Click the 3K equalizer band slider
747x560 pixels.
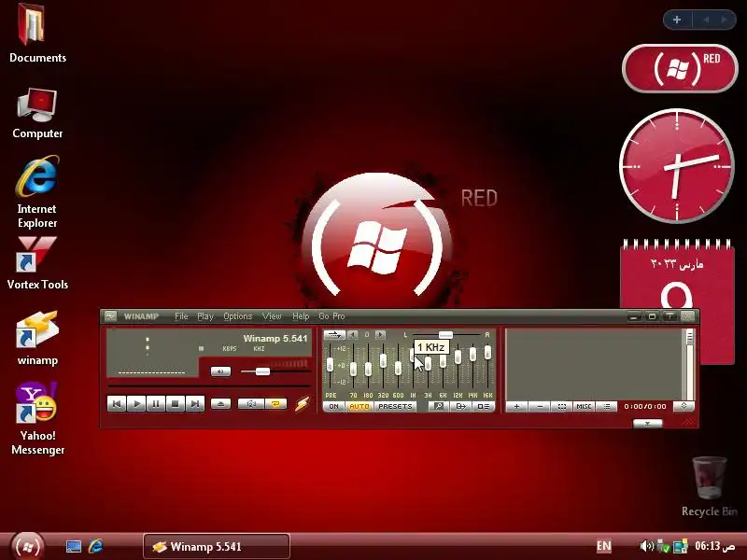428,364
